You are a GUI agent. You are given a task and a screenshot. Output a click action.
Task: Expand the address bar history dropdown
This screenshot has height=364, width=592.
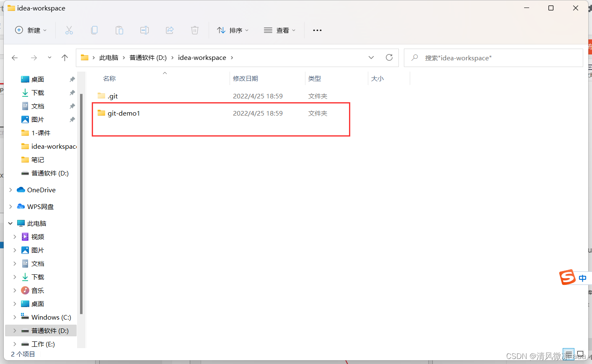(371, 58)
